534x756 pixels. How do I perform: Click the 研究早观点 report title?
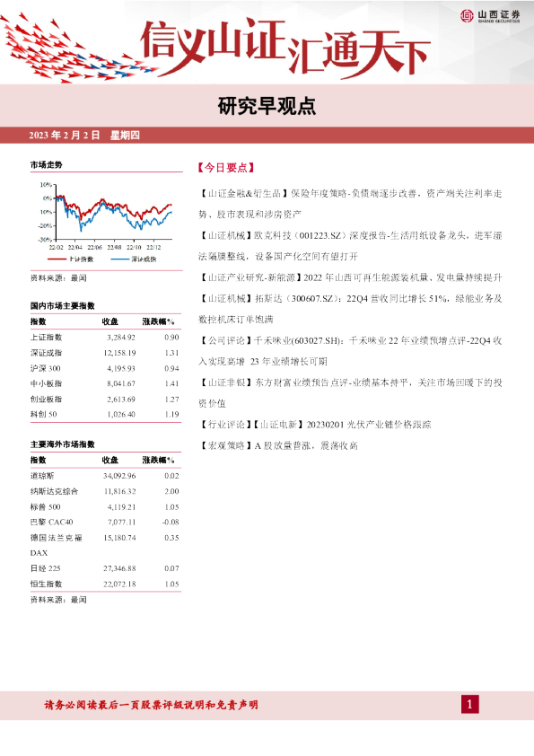267,107
